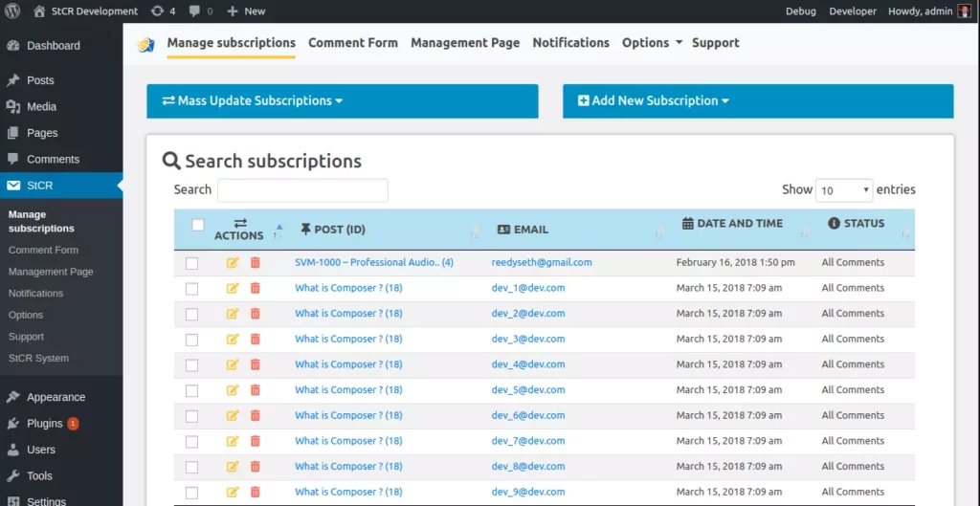This screenshot has height=506, width=980.
Task: Select the checkbox for dev_5@dev.com subscription
Action: [x=192, y=390]
